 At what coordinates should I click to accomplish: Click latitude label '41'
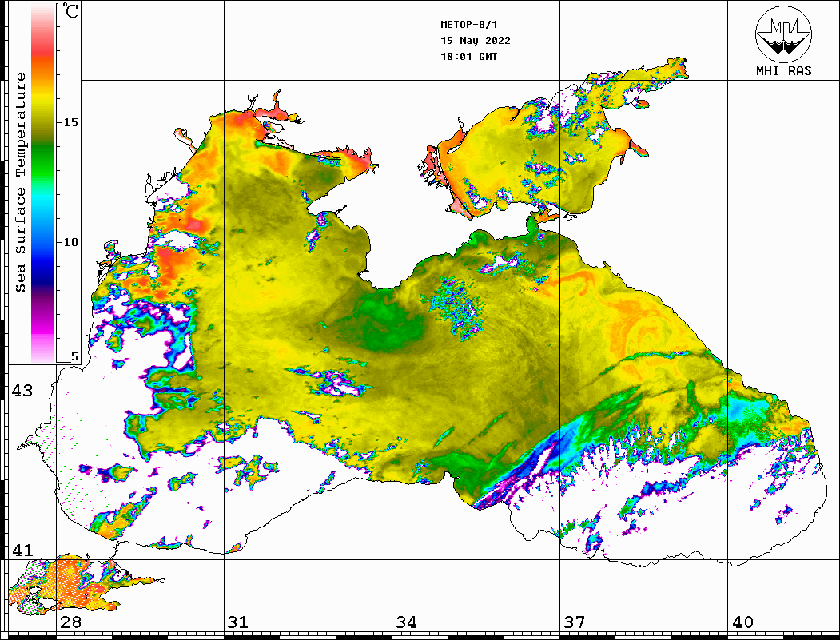(x=22, y=550)
